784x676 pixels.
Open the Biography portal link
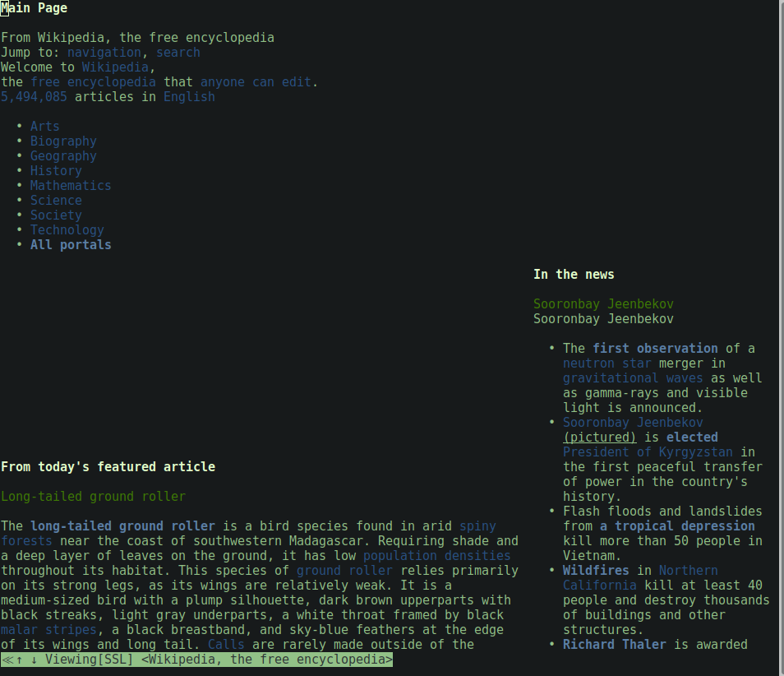pyautogui.click(x=63, y=141)
